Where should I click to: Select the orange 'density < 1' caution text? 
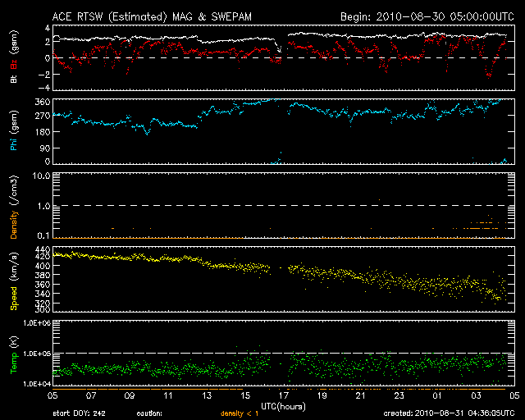pyautogui.click(x=240, y=413)
